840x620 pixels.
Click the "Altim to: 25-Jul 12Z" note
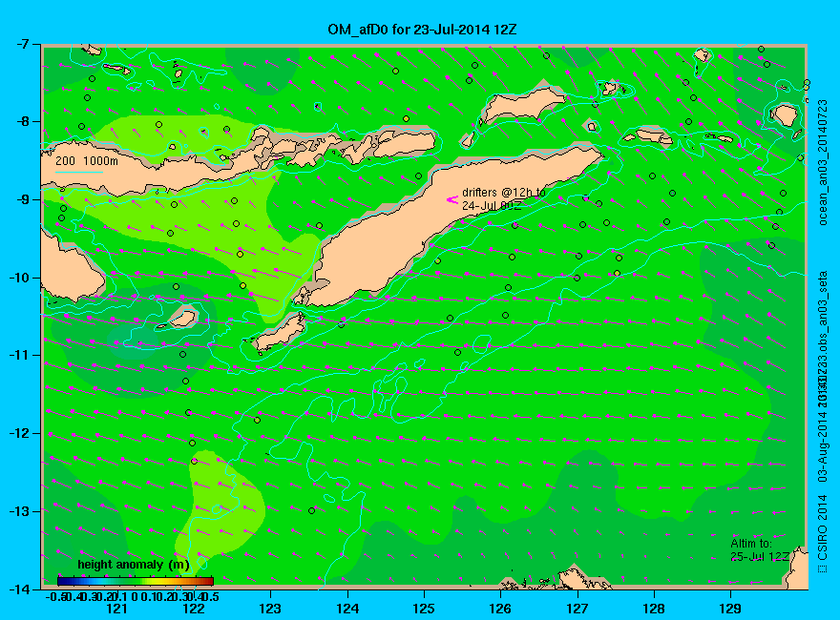(x=760, y=549)
